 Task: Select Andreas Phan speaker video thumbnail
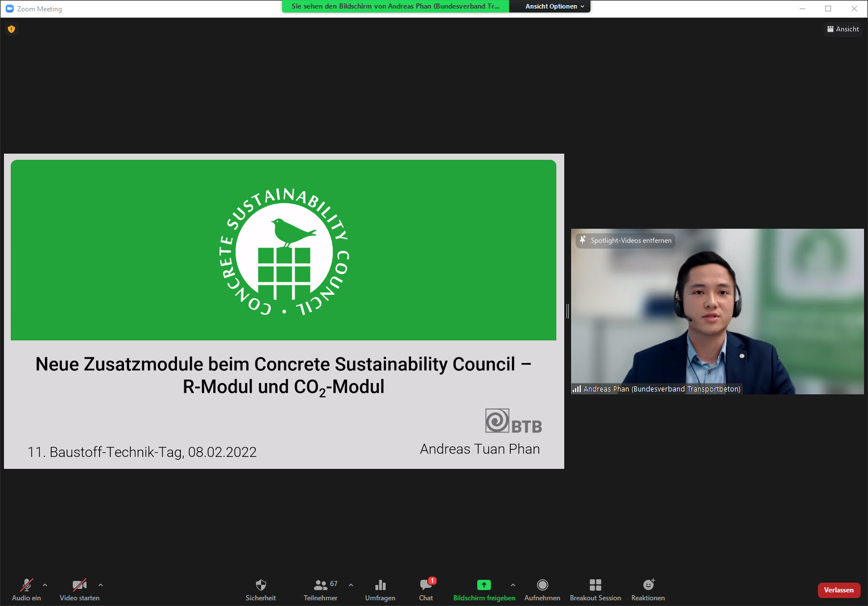[x=717, y=311]
